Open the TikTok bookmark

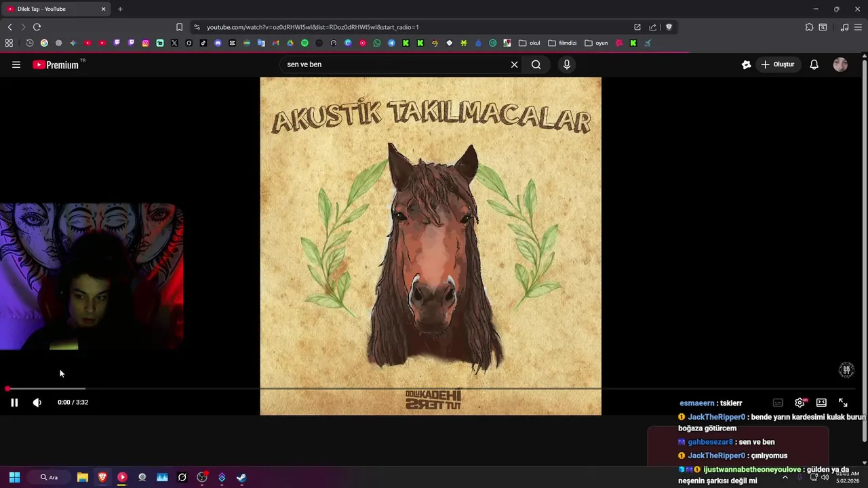tap(203, 43)
